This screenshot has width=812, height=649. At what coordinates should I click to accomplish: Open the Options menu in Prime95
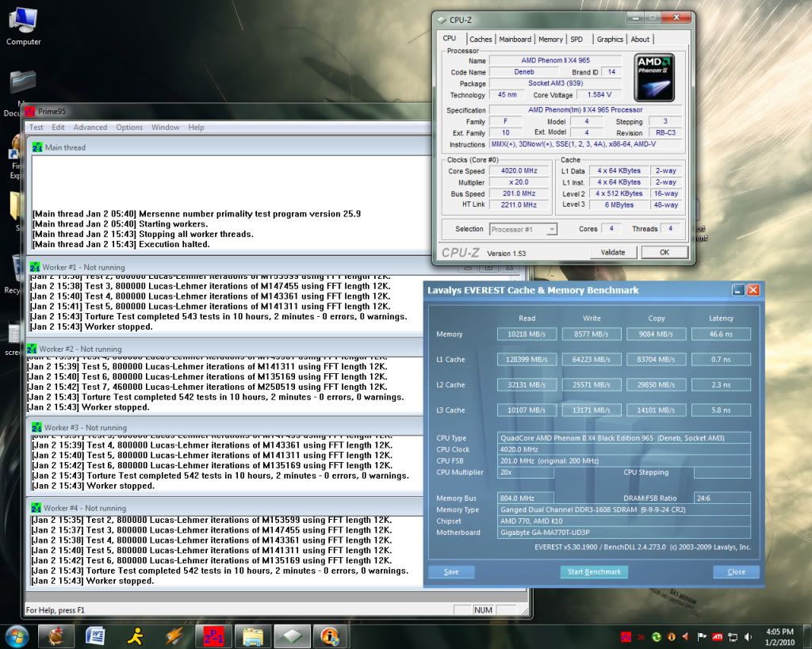(x=129, y=127)
